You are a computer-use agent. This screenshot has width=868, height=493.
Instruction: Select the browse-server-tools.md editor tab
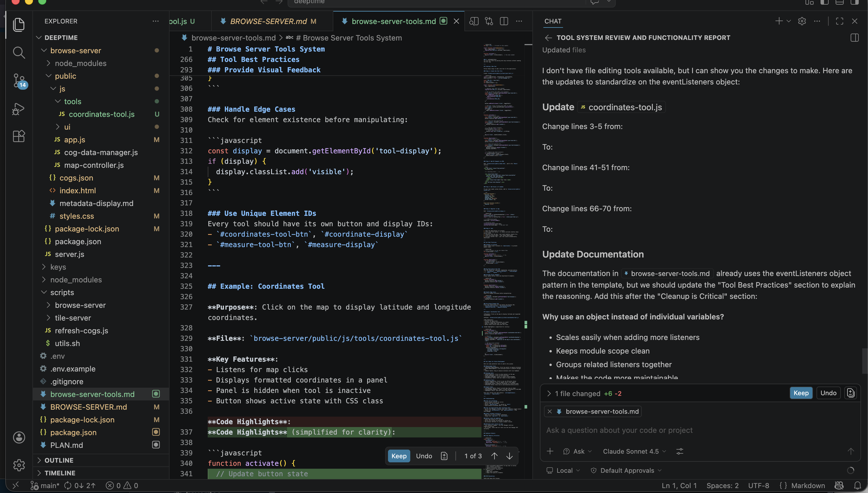(393, 21)
